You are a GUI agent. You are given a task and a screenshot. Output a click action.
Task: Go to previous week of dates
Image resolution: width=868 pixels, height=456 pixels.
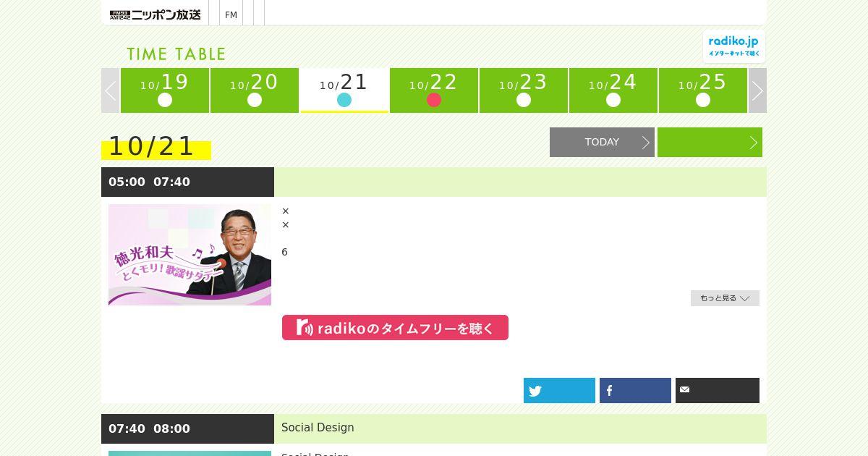(x=111, y=90)
